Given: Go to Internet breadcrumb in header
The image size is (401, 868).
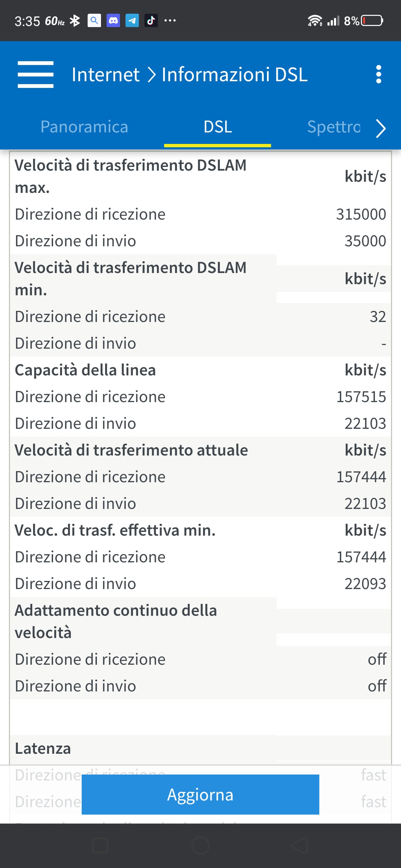Looking at the screenshot, I should click(x=105, y=75).
